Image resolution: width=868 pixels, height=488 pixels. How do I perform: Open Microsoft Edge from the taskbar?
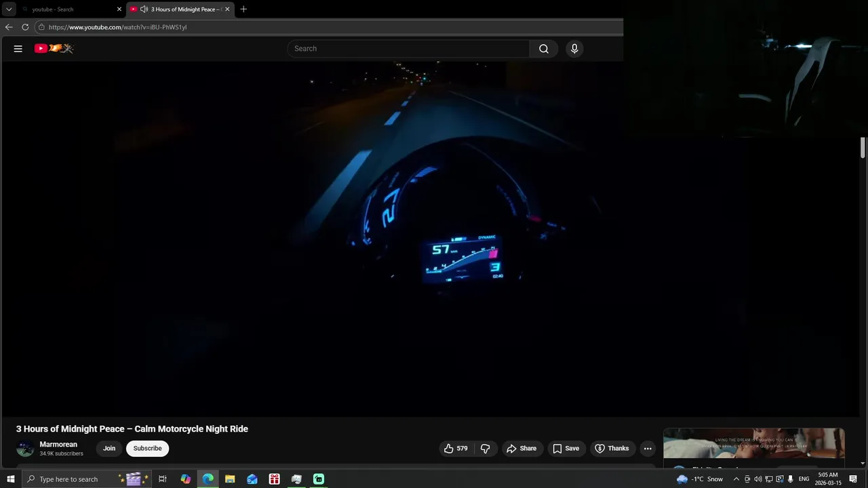(208, 479)
